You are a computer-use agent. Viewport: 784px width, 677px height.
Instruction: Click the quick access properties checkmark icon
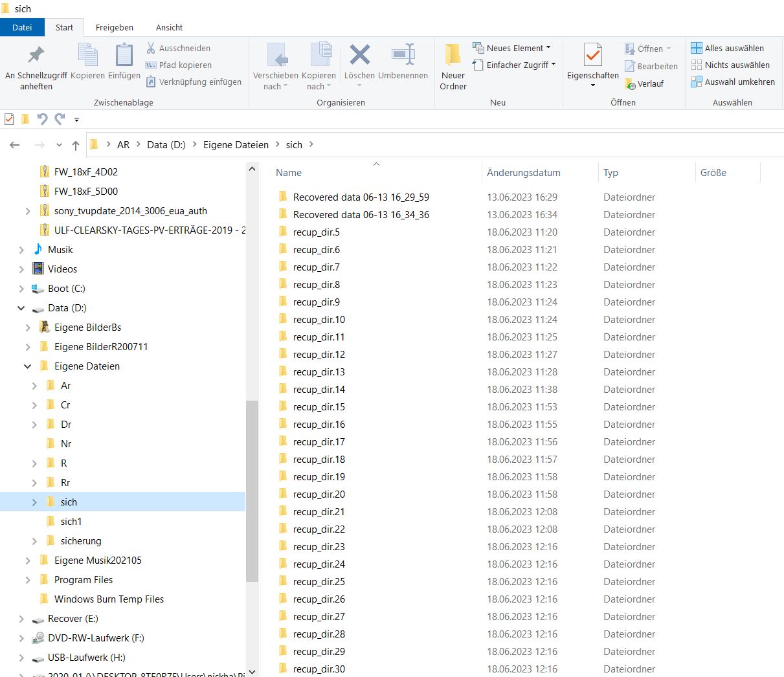click(9, 119)
